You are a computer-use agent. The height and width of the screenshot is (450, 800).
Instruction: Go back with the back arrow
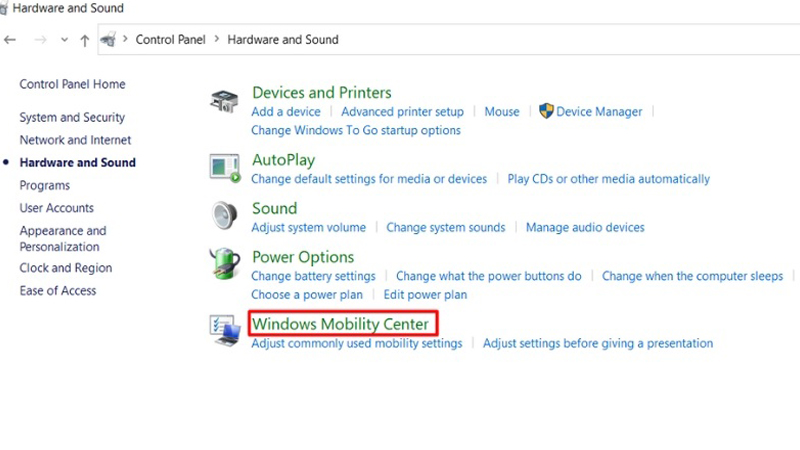point(11,40)
